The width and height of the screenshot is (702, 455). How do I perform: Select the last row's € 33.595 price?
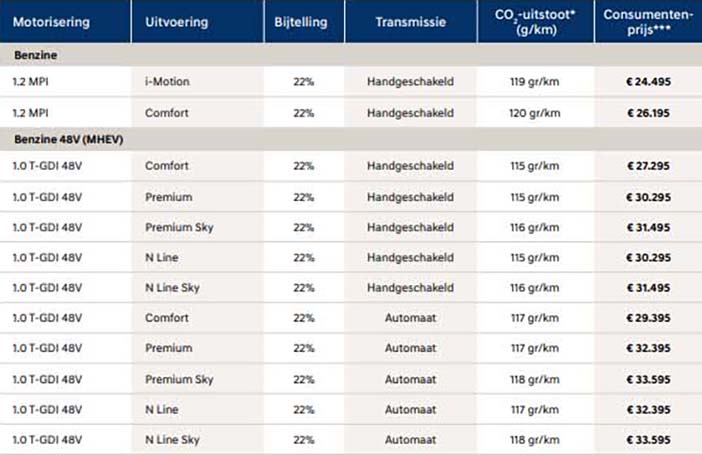click(648, 440)
